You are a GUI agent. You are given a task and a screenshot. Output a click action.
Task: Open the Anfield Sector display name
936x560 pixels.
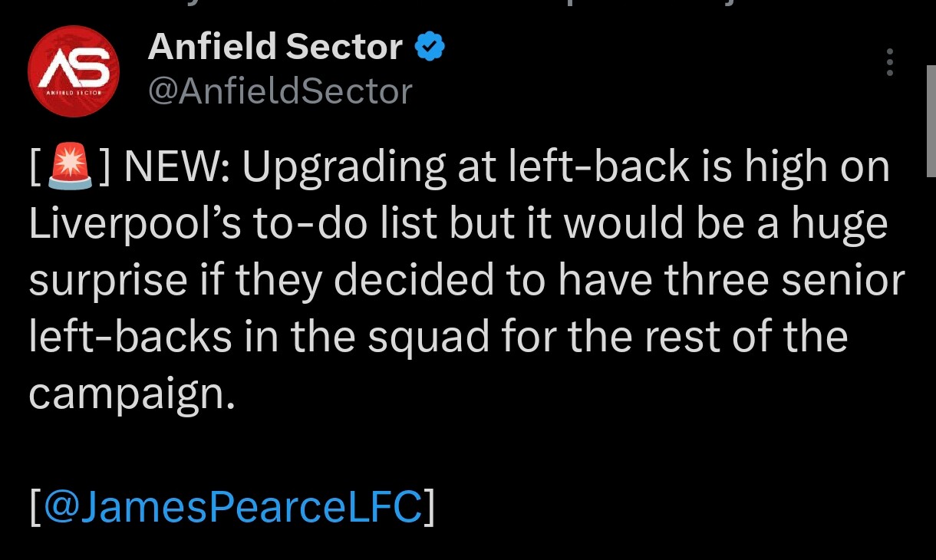275,48
